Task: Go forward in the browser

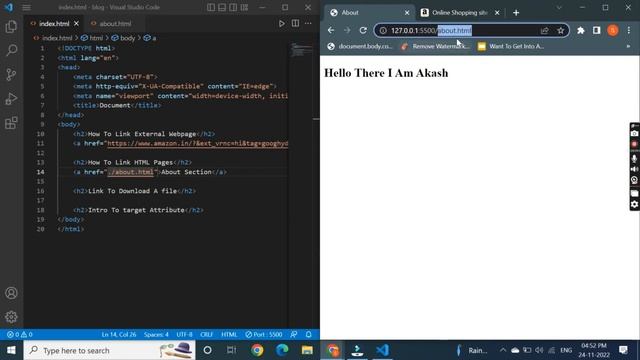Action: click(347, 31)
